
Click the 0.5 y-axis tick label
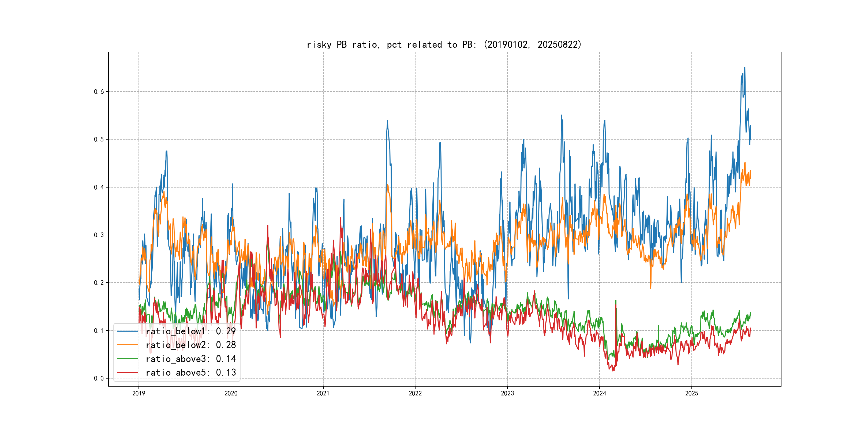click(x=99, y=140)
